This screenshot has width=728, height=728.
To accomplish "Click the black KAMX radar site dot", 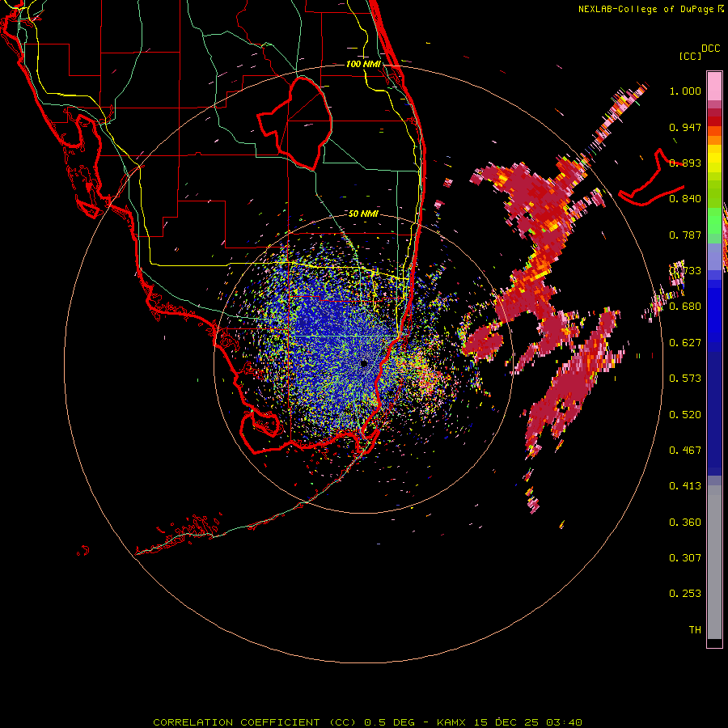I will (365, 363).
